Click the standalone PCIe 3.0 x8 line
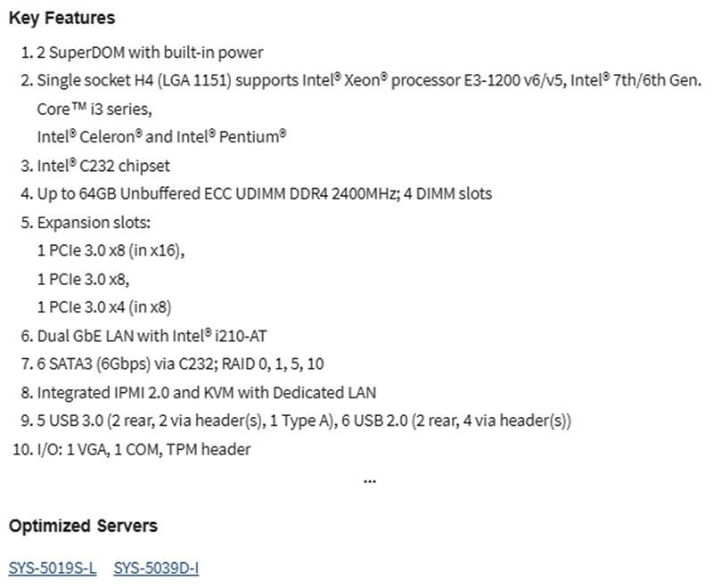713x588 pixels. pos(83,279)
